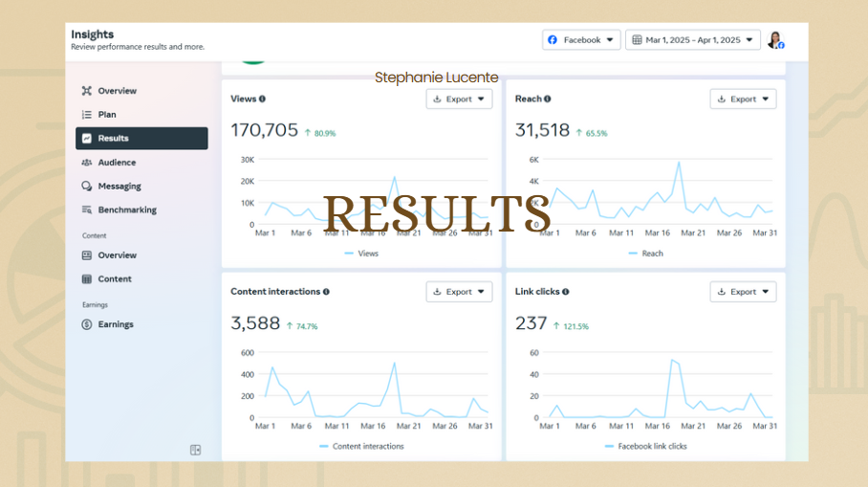Click the 31,518 reach total
Viewport: 868px width, 487px height.
(542, 130)
